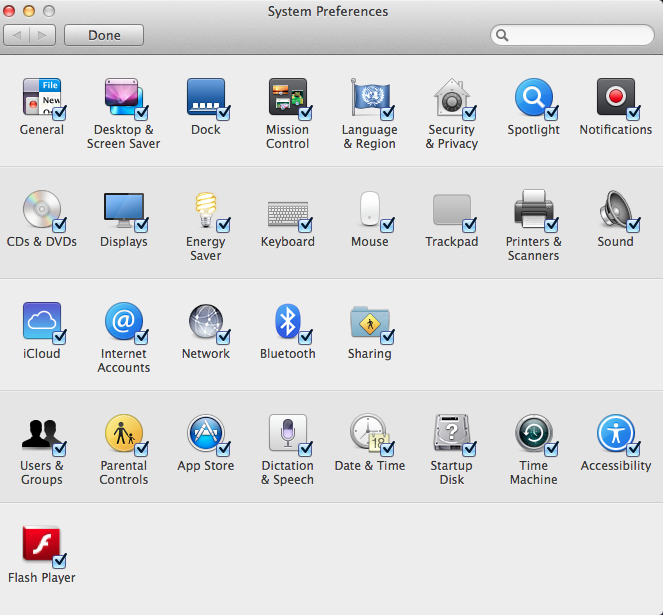Uncheck the Dictation & Speech checkbox

pyautogui.click(x=305, y=449)
